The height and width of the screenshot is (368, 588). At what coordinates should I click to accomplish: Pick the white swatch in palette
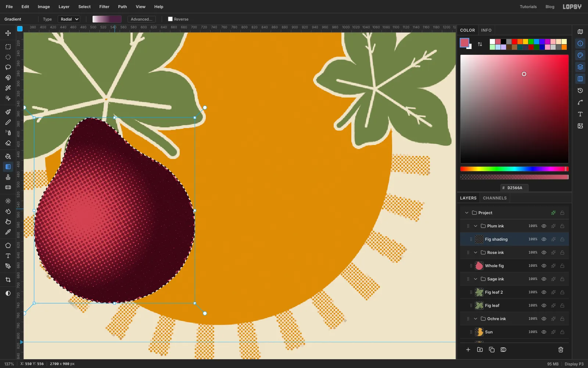[x=492, y=42]
